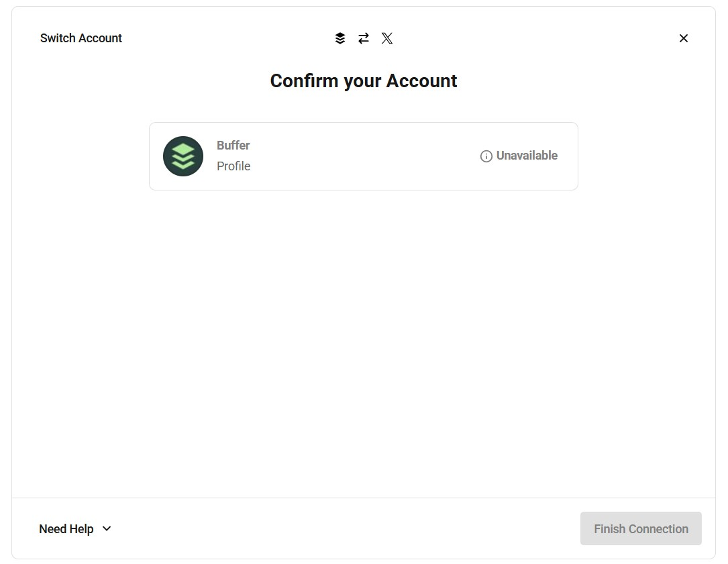
Task: Select Switch Account in the top left
Action: pyautogui.click(x=81, y=38)
